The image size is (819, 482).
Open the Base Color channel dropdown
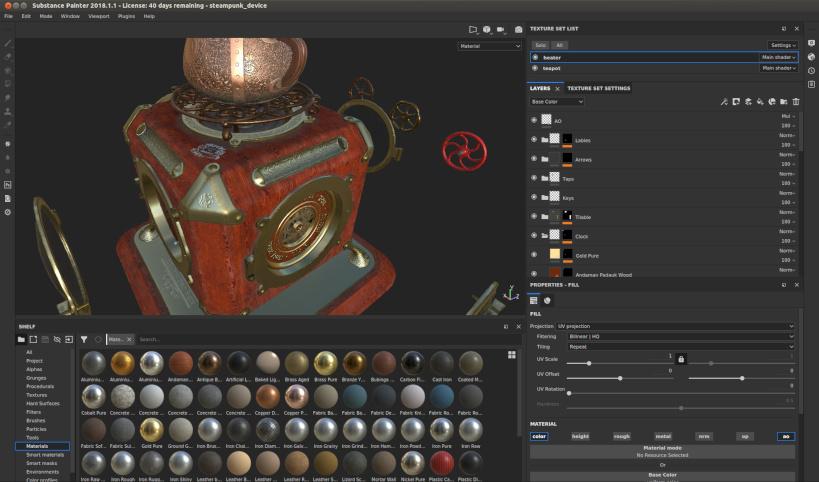pyautogui.click(x=556, y=102)
